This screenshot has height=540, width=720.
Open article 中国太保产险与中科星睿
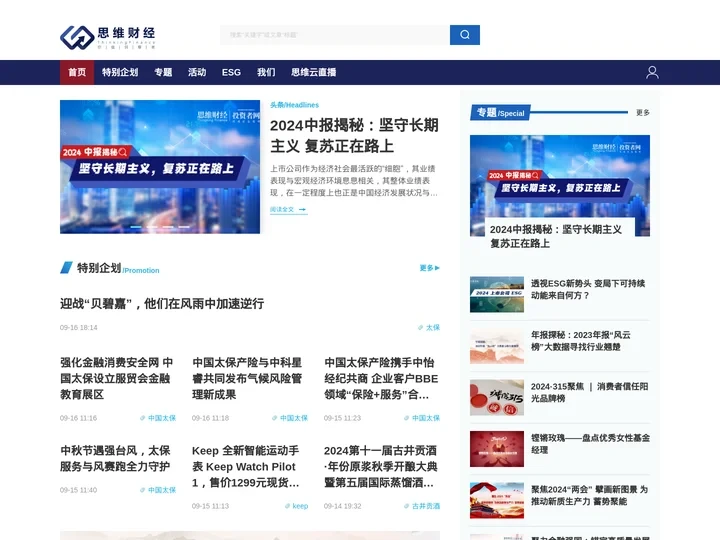click(x=247, y=378)
